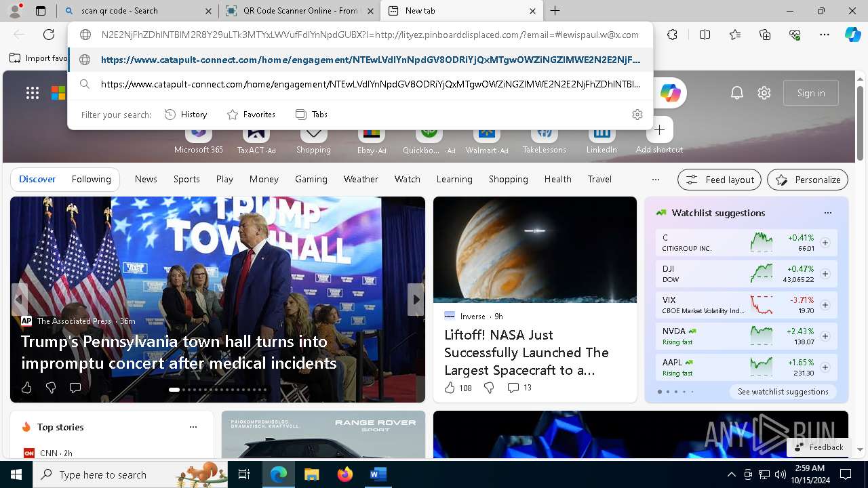
Task: Open Ebay ad shortcut
Action: 371,140
